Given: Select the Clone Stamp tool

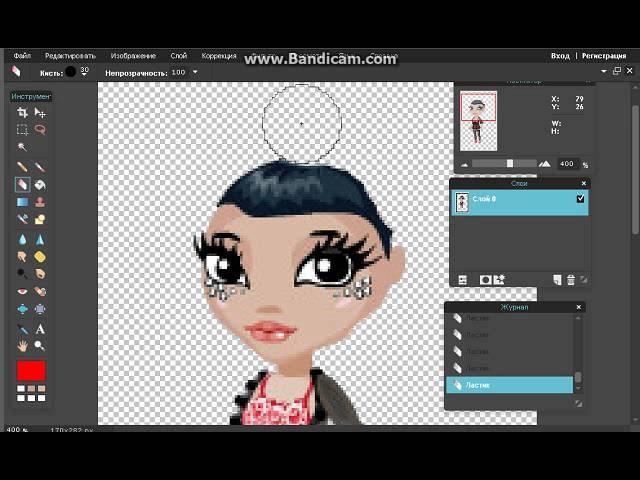Looking at the screenshot, I should 40,202.
